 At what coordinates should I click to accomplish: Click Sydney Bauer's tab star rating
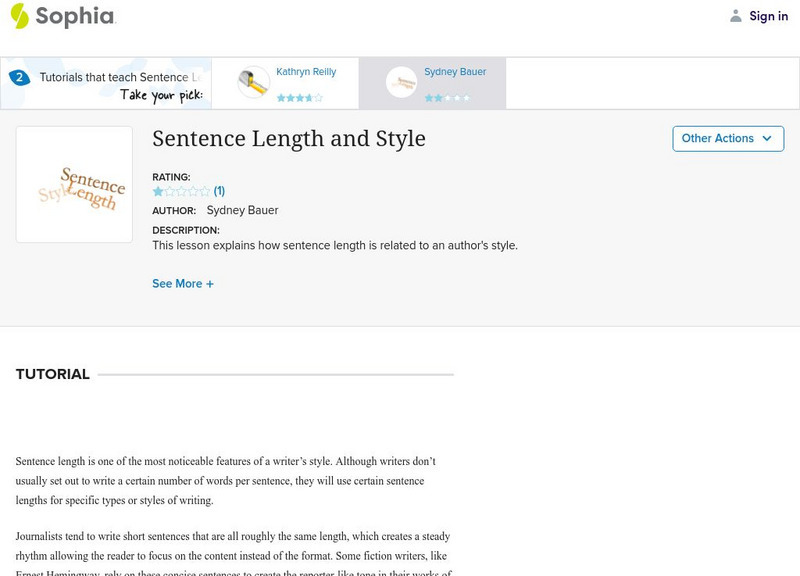coord(446,98)
